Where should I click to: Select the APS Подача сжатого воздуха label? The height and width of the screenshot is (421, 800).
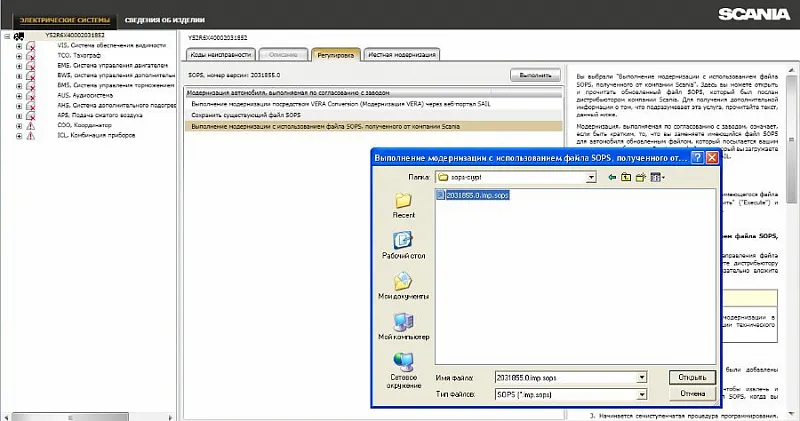pos(99,115)
